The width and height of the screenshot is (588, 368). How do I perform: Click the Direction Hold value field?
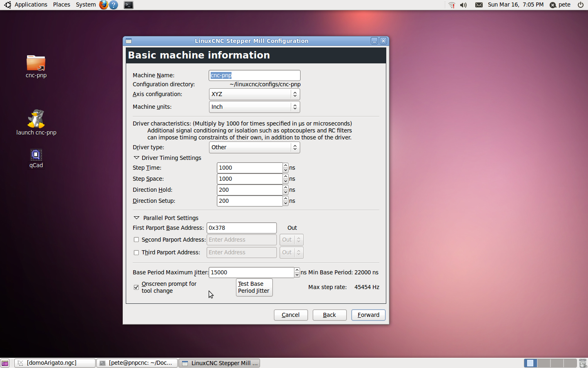pos(249,190)
